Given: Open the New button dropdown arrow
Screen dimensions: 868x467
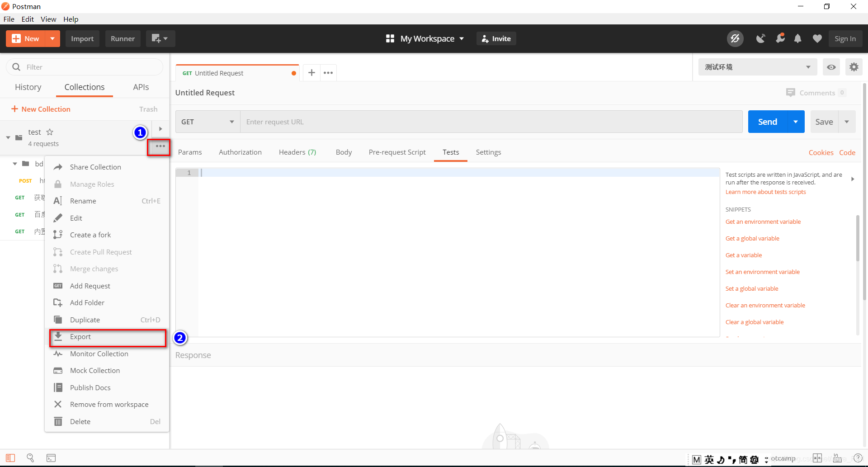Looking at the screenshot, I should (52, 39).
